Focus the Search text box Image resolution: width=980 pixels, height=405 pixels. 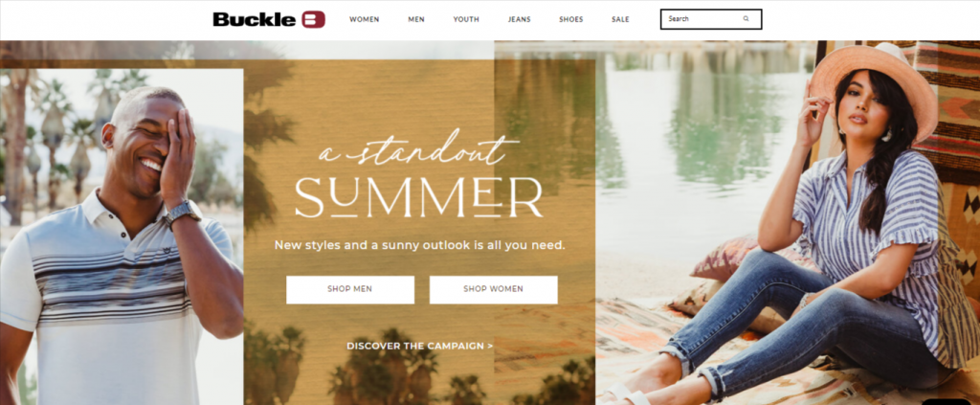711,19
